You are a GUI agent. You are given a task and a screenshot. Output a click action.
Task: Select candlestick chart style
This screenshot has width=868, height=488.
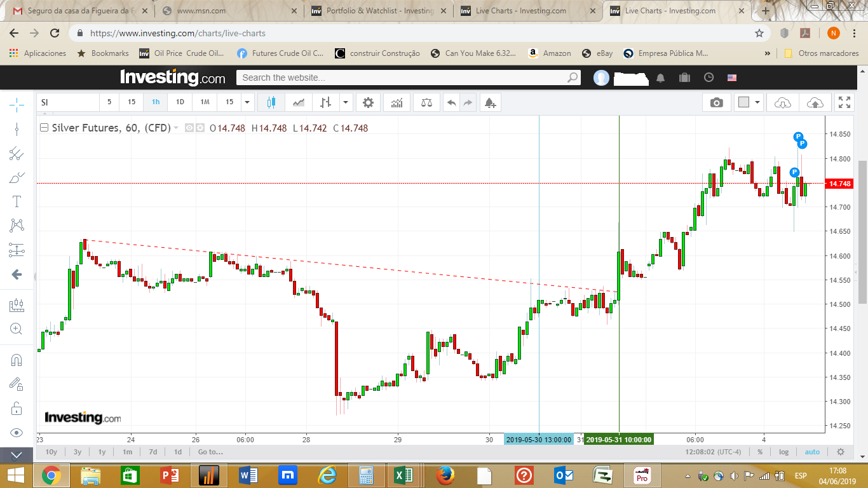click(x=271, y=102)
